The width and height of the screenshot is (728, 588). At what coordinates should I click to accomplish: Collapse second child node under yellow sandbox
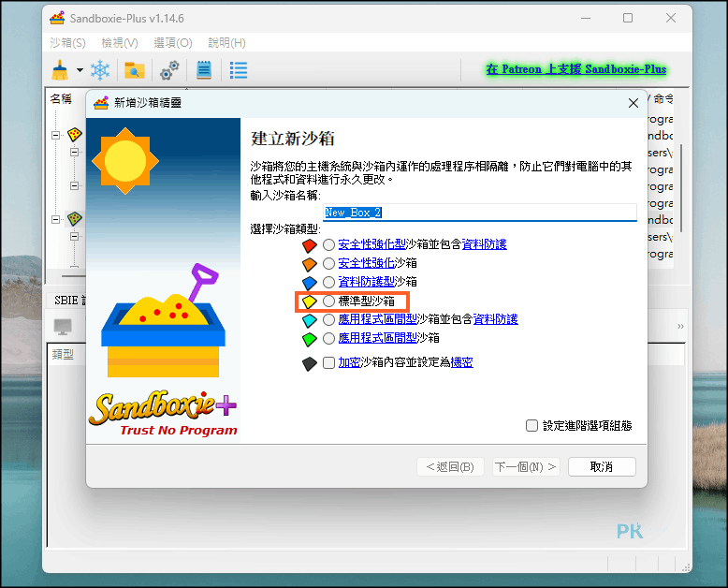74,185
